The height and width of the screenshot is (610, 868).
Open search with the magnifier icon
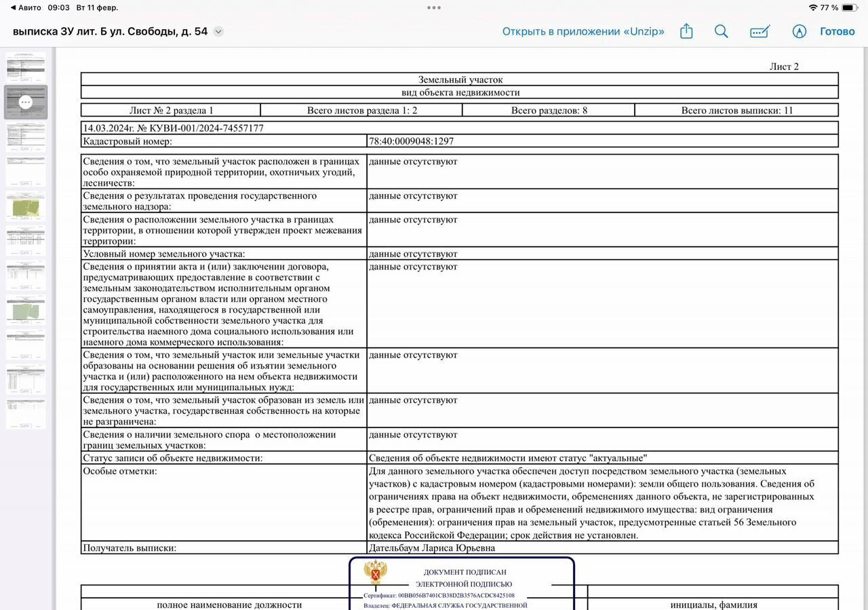[x=722, y=32]
